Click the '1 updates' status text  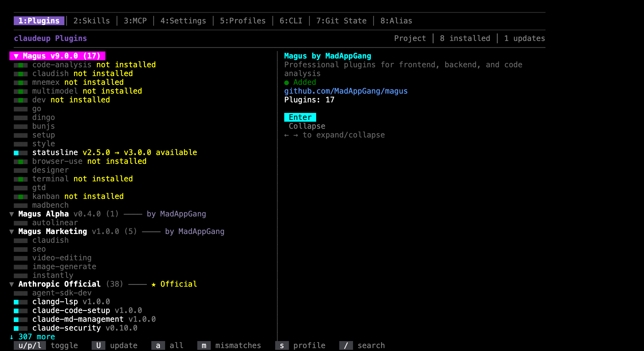(525, 38)
